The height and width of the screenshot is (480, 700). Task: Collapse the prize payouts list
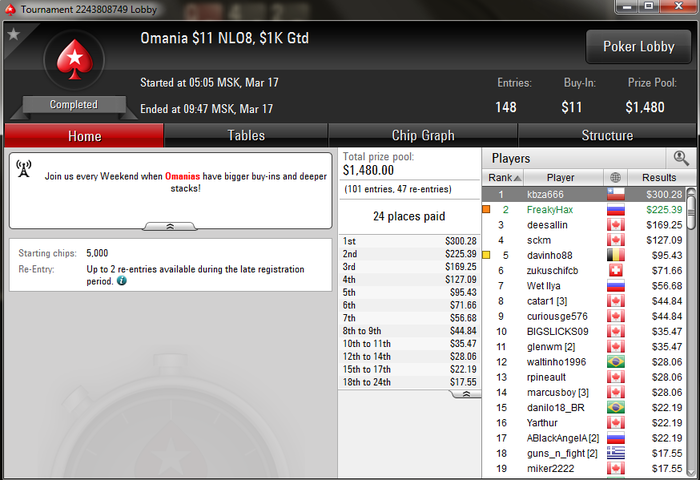click(466, 394)
